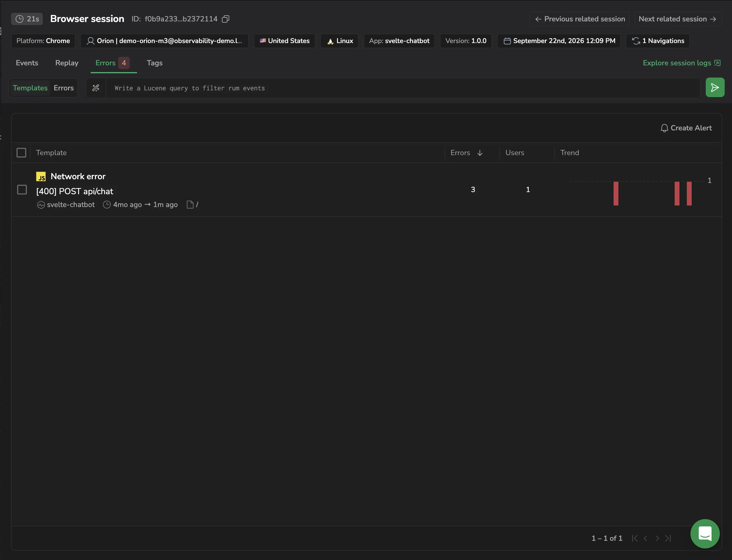Copy the session ID with copy icon
Viewport: 732px width, 560px height.
point(226,19)
